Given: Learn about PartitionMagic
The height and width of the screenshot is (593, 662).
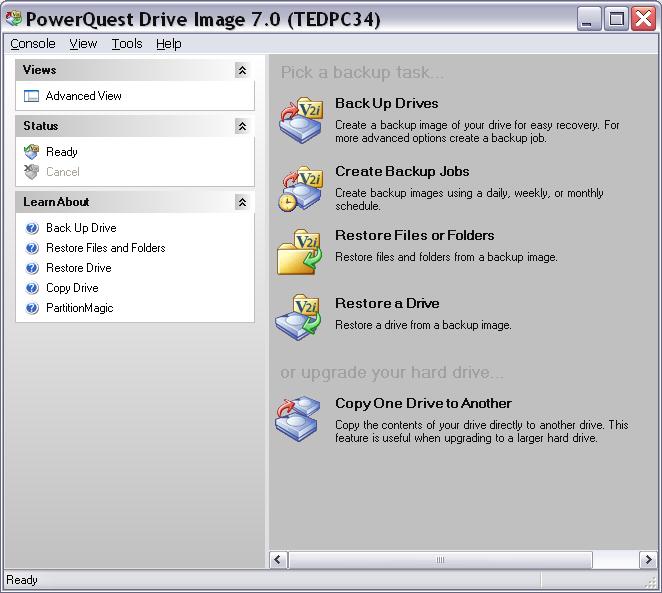Looking at the screenshot, I should 79,308.
